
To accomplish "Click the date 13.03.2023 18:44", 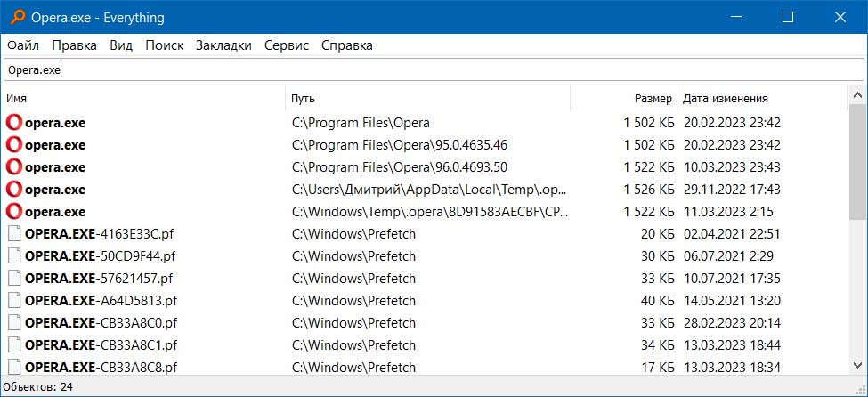I will 732,345.
